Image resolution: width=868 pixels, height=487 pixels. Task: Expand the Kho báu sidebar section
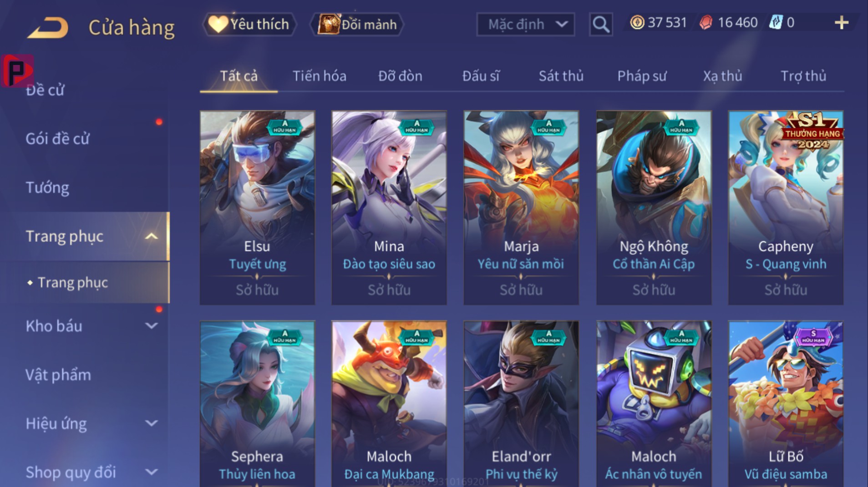coord(151,326)
